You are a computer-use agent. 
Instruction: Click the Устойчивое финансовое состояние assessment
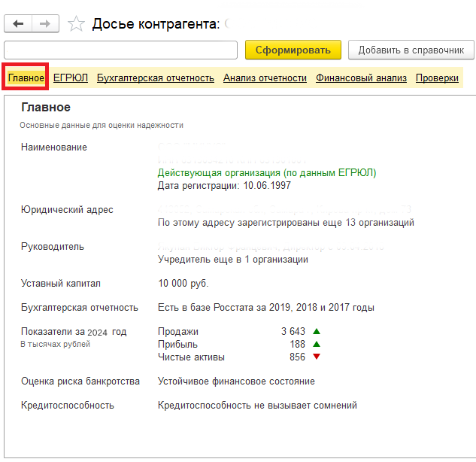[236, 381]
